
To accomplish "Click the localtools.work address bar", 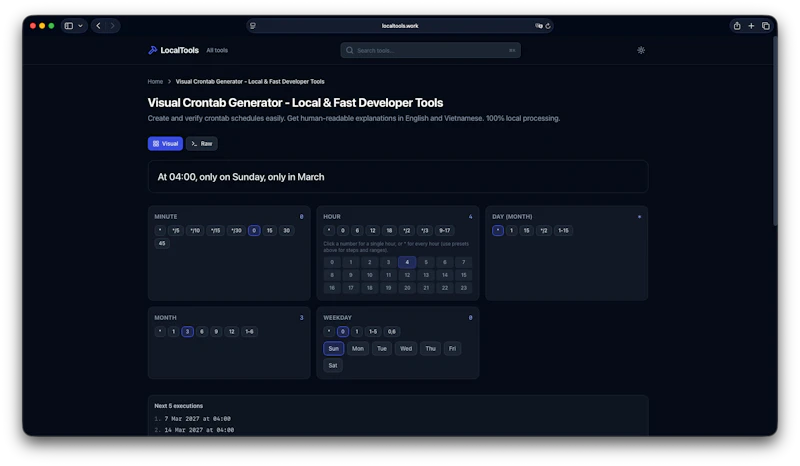I will tap(400, 26).
